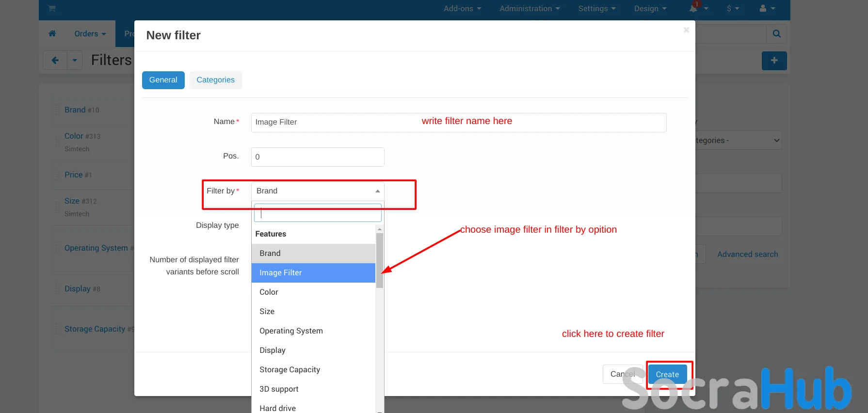Expand the Filter by Brand dropdown
Screen dimensions: 868x413
click(x=318, y=191)
